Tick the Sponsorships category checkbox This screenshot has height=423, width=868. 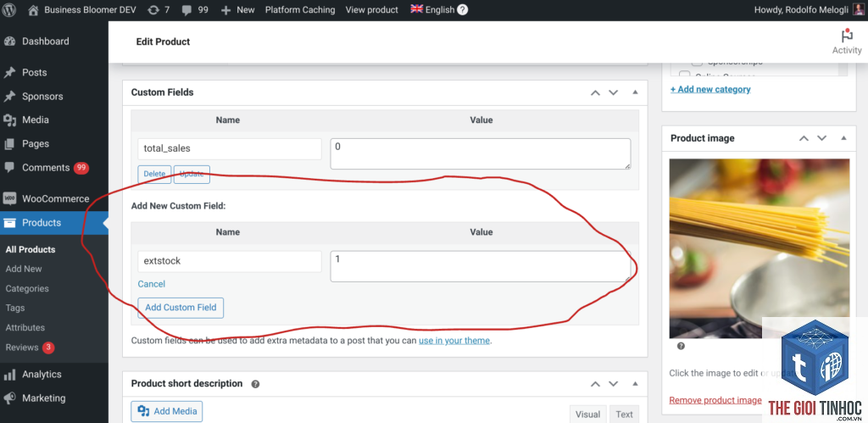pos(697,63)
